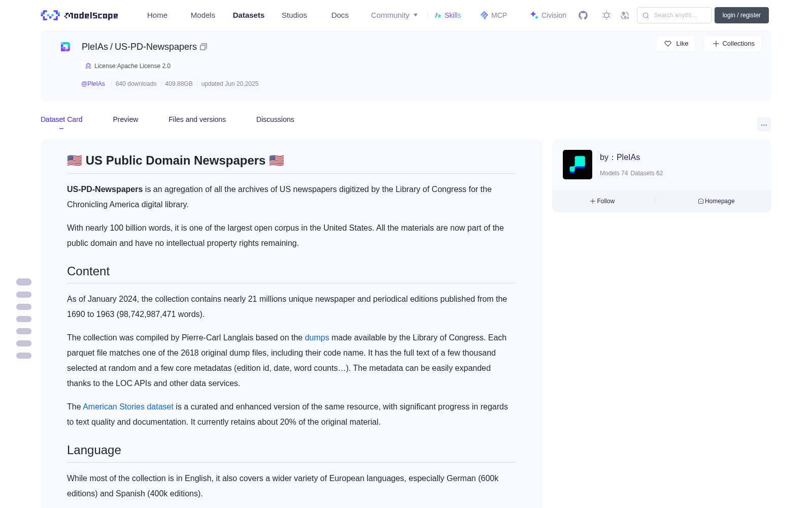Screen dimensions: 812x508
Task: Open the Skills page
Action: point(448,15)
